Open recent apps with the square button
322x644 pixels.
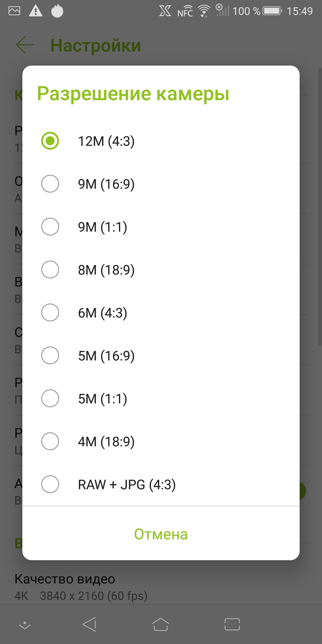pyautogui.click(x=232, y=624)
